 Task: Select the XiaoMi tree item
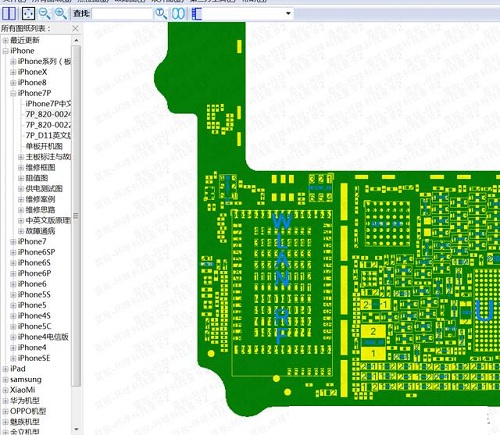click(x=22, y=390)
